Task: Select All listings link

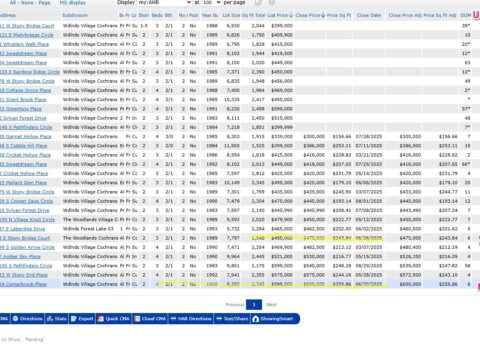Action: [13, 3]
